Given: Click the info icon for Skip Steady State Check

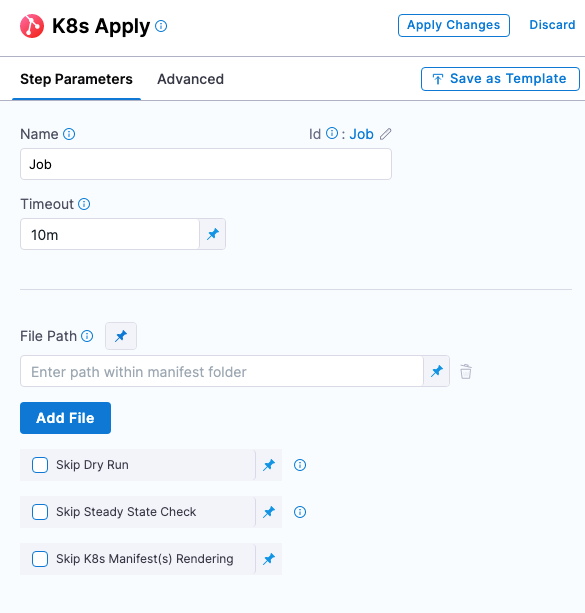Looking at the screenshot, I should pyautogui.click(x=300, y=512).
